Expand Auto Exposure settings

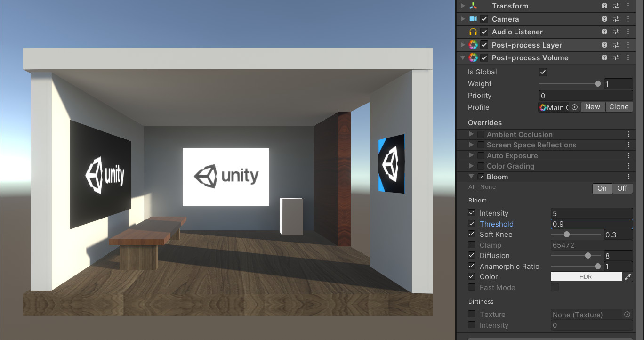471,155
